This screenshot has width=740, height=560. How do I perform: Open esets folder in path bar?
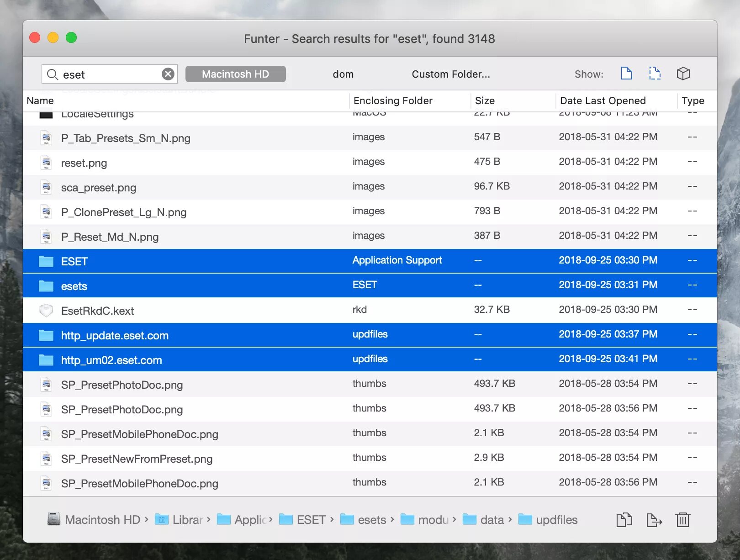[x=364, y=519]
